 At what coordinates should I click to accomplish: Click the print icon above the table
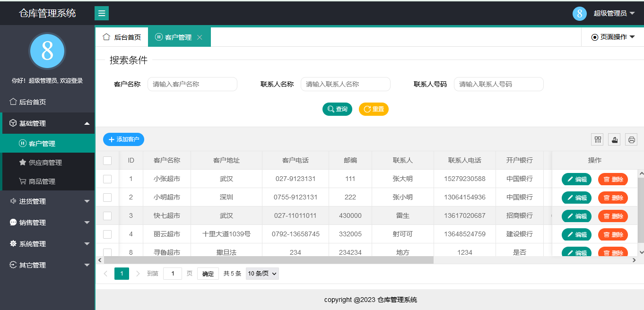[x=631, y=139]
